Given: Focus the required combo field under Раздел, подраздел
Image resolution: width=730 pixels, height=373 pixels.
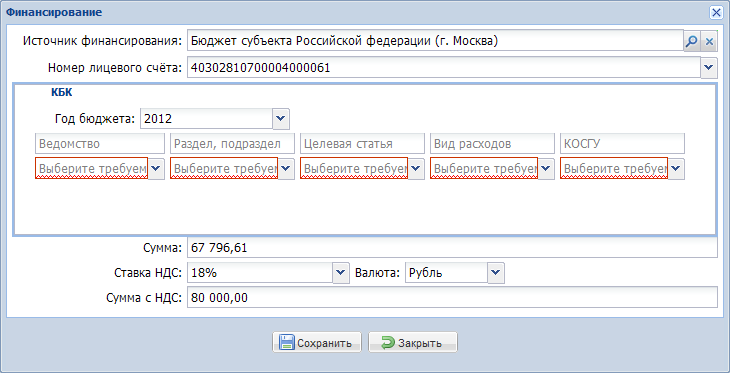Looking at the screenshot, I should 224,169.
